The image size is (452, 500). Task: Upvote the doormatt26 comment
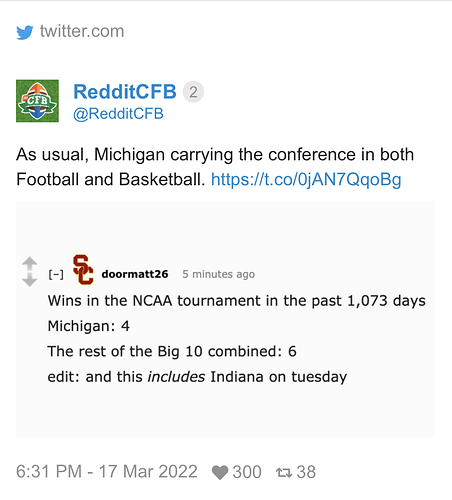30,263
